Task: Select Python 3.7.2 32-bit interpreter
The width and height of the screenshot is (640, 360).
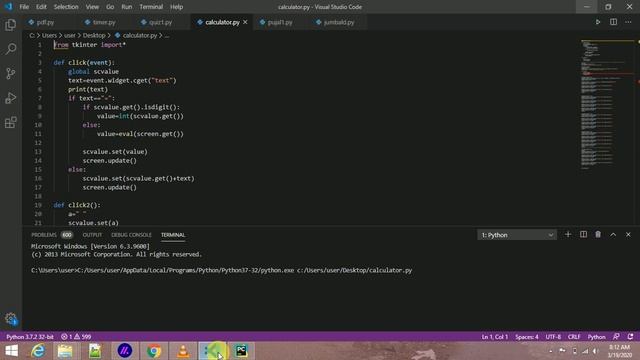Action: pos(30,337)
